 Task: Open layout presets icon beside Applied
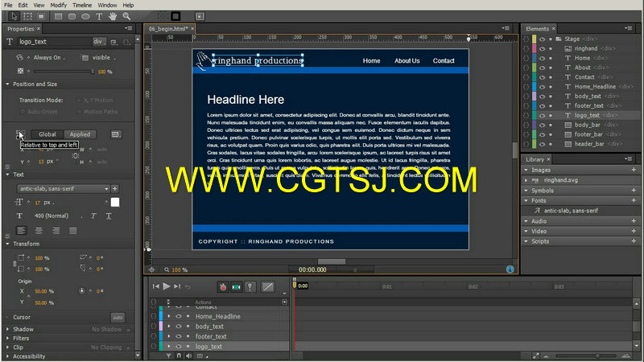point(116,134)
